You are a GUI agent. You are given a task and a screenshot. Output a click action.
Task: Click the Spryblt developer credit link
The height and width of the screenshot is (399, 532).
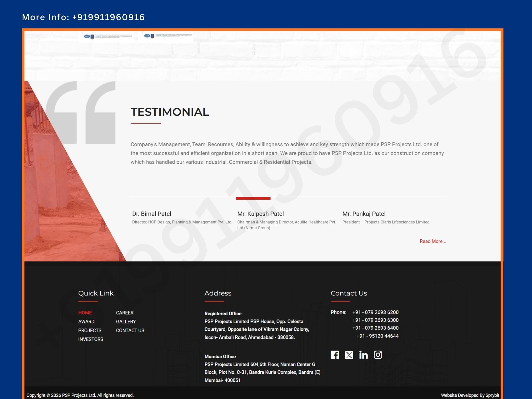[492, 395]
